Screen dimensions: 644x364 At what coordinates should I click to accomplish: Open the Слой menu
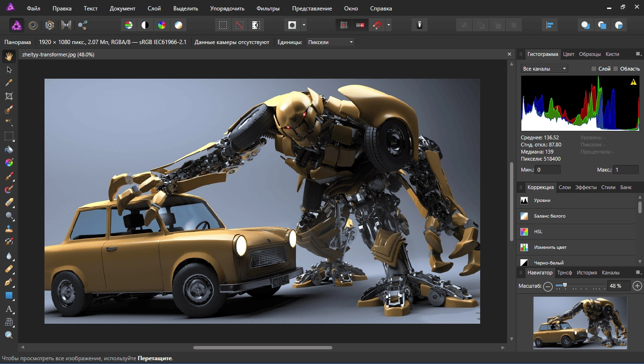[x=154, y=9]
